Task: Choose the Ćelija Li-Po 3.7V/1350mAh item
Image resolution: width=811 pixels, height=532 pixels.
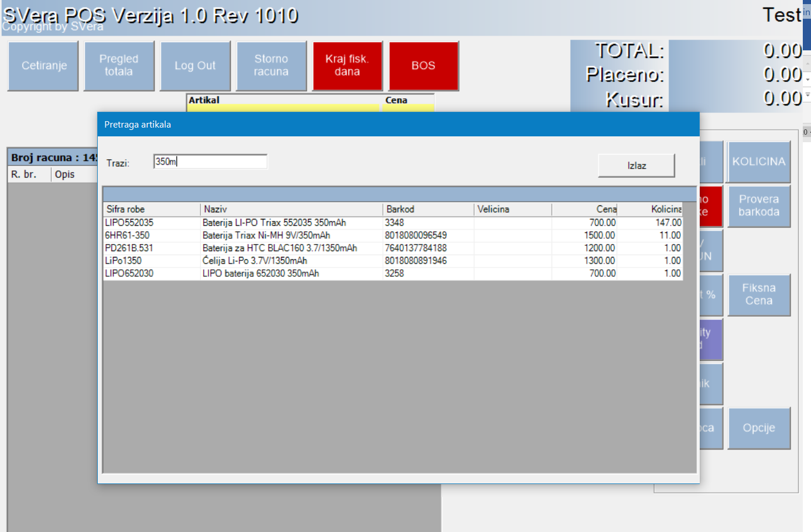Action: (255, 261)
